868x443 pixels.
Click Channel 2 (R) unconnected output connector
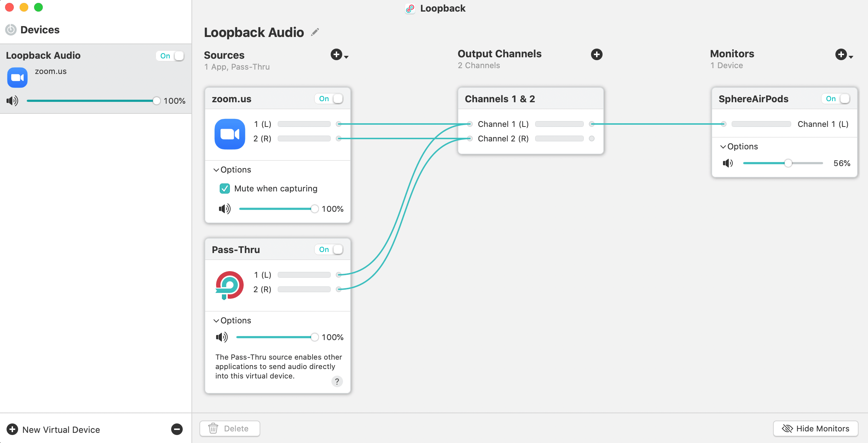click(x=592, y=138)
